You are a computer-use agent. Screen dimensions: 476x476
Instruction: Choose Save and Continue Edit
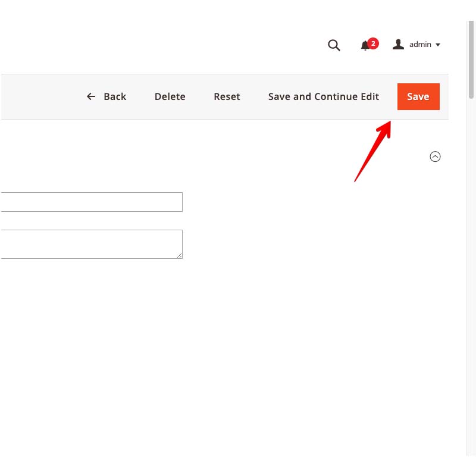coord(323,96)
